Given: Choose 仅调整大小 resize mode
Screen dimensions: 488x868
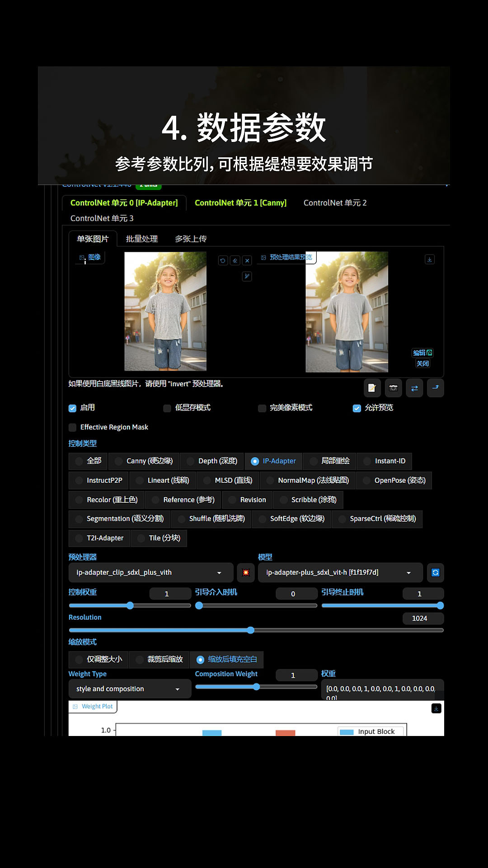Looking at the screenshot, I should [x=99, y=660].
